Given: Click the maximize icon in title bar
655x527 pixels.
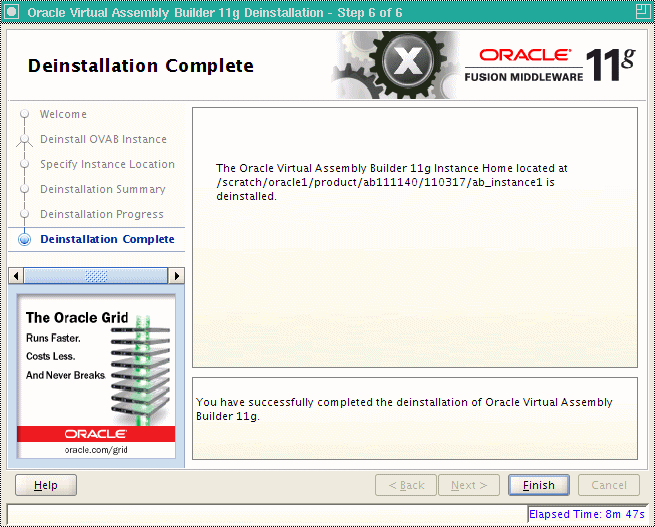Looking at the screenshot, I should pyautogui.click(x=643, y=11).
